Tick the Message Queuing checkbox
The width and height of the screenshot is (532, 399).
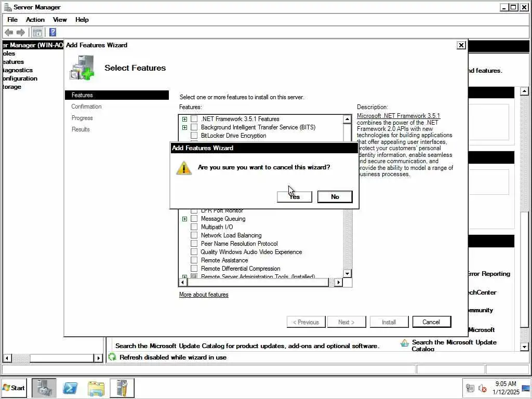point(194,219)
